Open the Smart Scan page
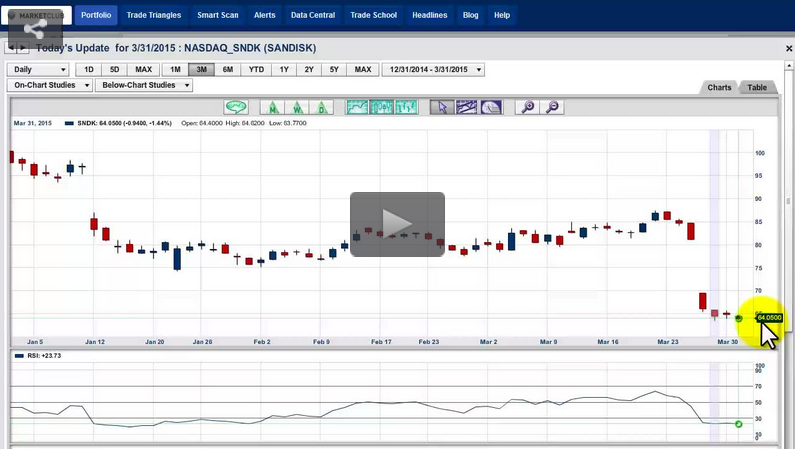The image size is (795, 449). 217,15
